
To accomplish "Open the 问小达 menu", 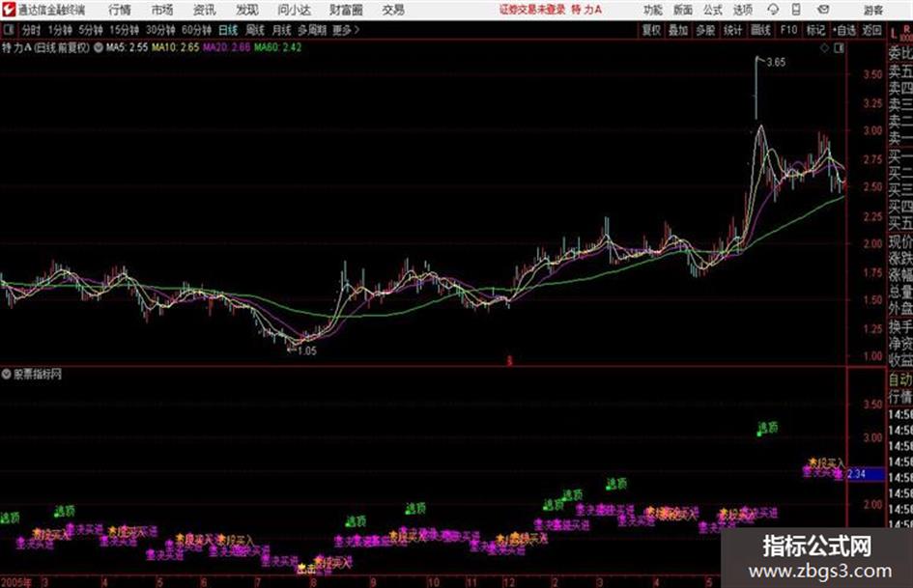I will 294,10.
